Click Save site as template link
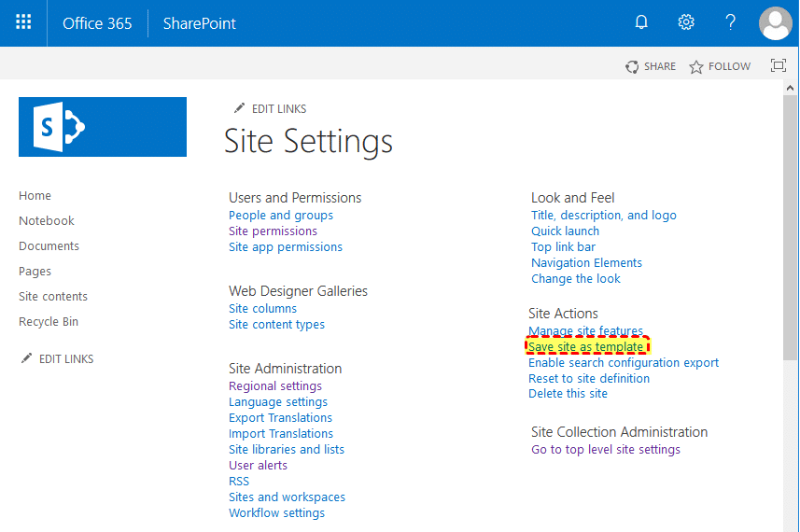The width and height of the screenshot is (800, 532). [585, 347]
